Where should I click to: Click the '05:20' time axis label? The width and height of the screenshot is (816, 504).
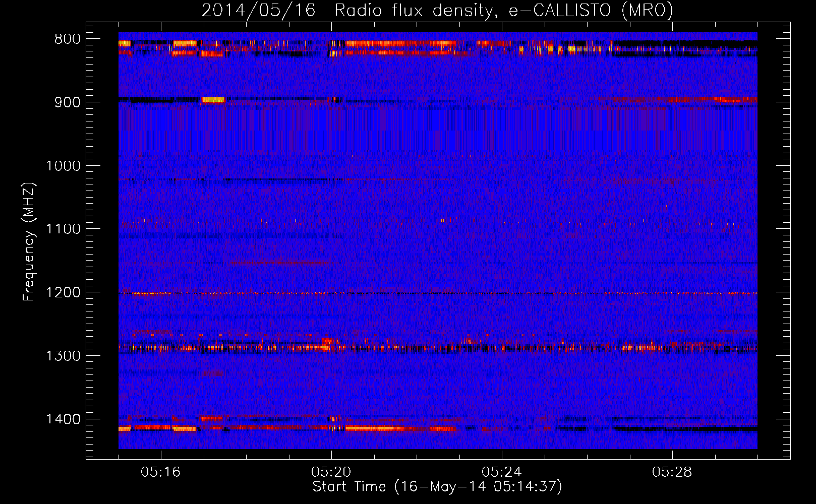(331, 472)
